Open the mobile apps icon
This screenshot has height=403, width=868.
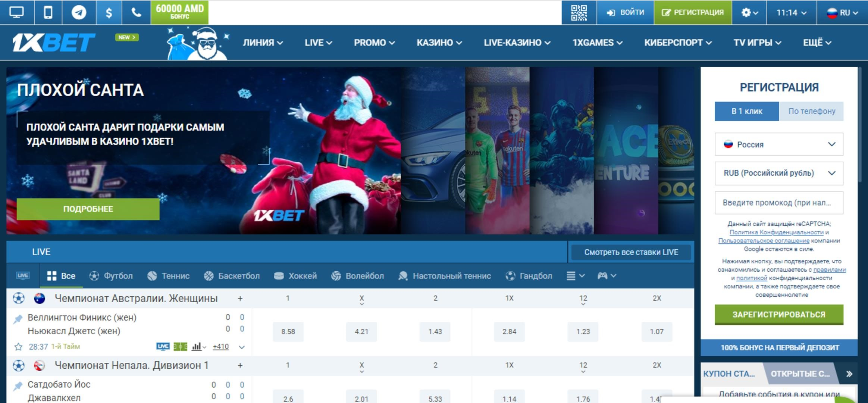(48, 12)
